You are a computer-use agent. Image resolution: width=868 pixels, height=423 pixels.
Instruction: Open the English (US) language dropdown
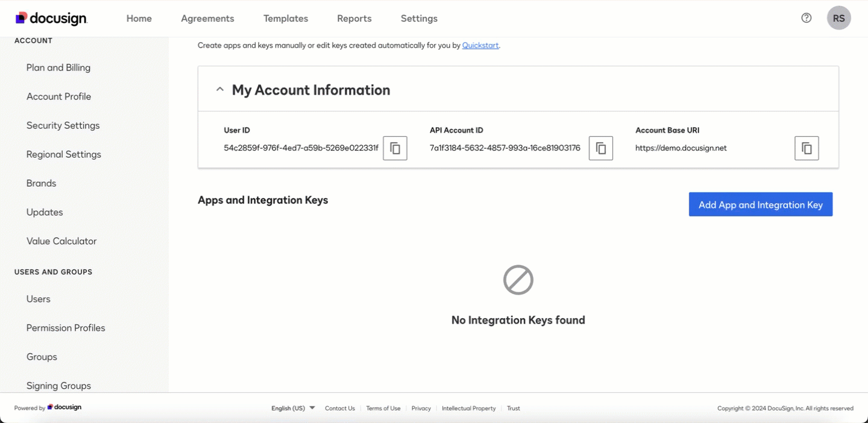(293, 408)
